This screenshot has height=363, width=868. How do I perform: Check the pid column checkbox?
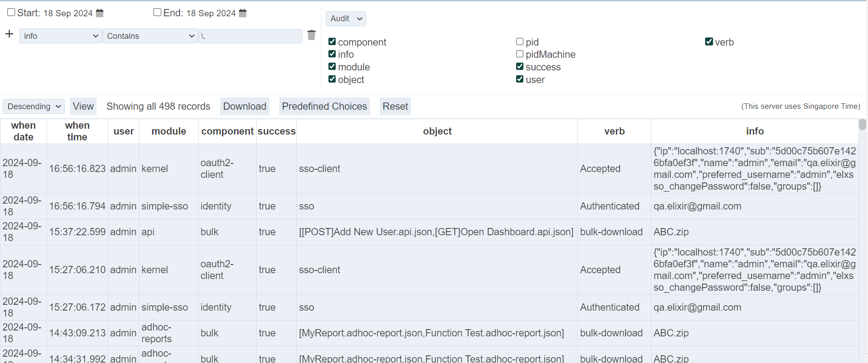pyautogui.click(x=520, y=42)
